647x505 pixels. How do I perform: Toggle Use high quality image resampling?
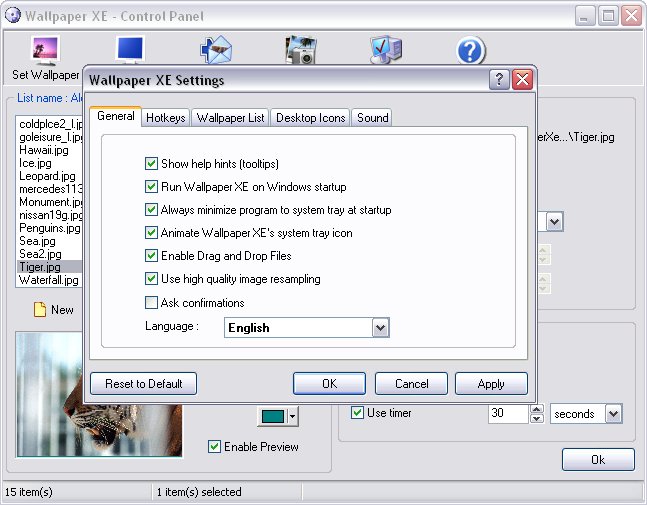pos(151,279)
